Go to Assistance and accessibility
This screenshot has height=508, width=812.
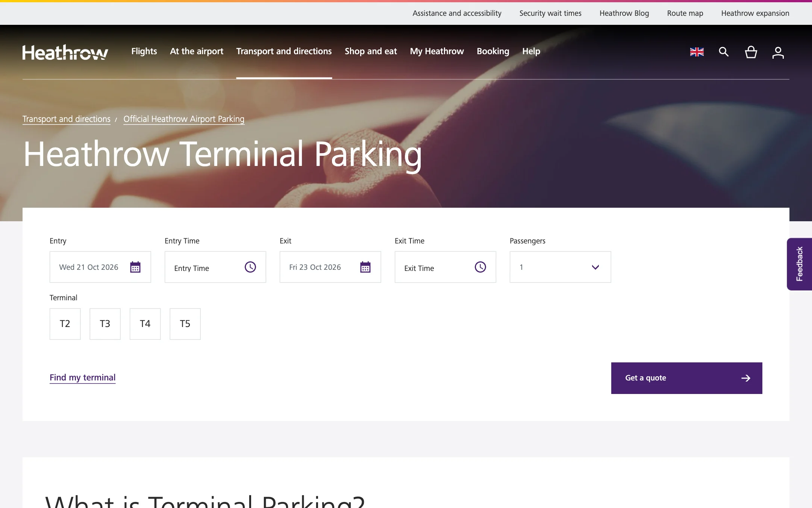coord(457,13)
